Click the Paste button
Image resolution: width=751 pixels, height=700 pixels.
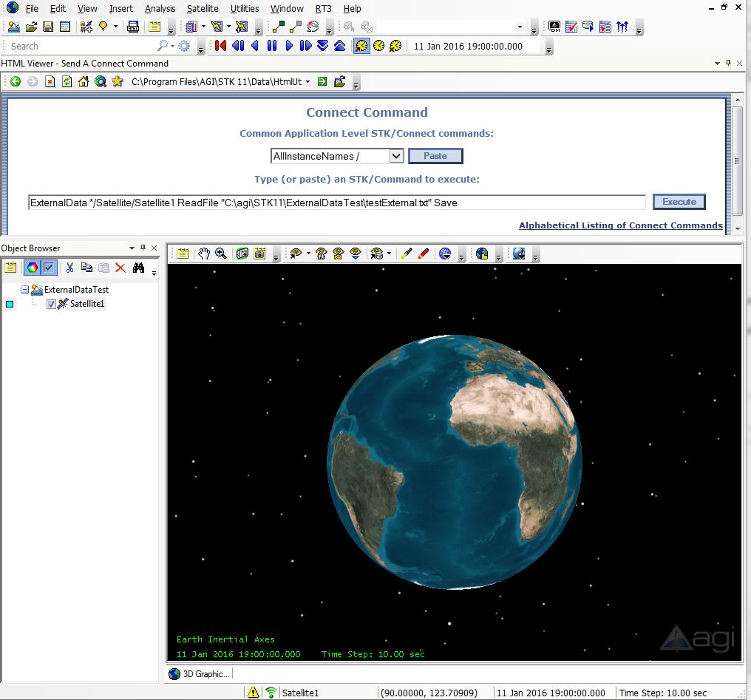click(x=435, y=156)
